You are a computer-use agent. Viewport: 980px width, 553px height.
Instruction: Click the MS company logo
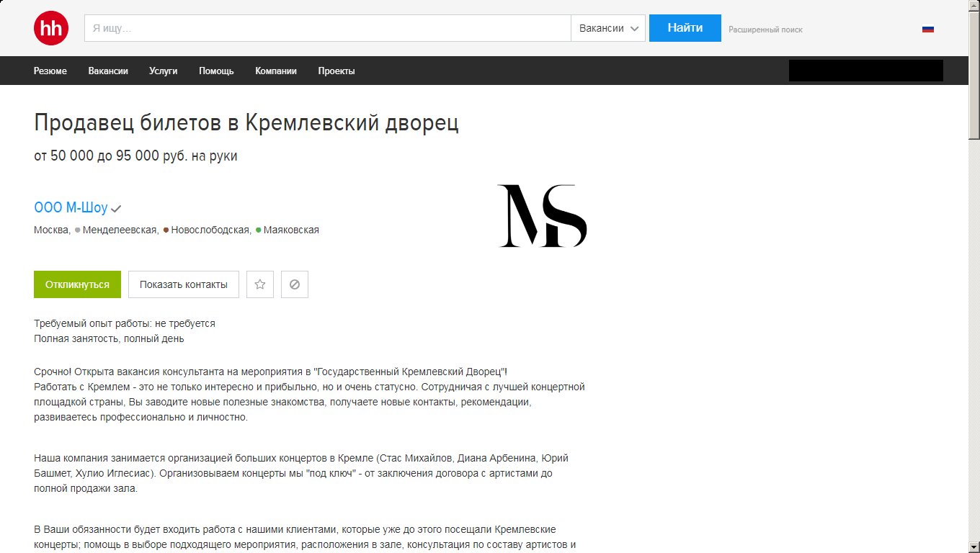(x=543, y=216)
